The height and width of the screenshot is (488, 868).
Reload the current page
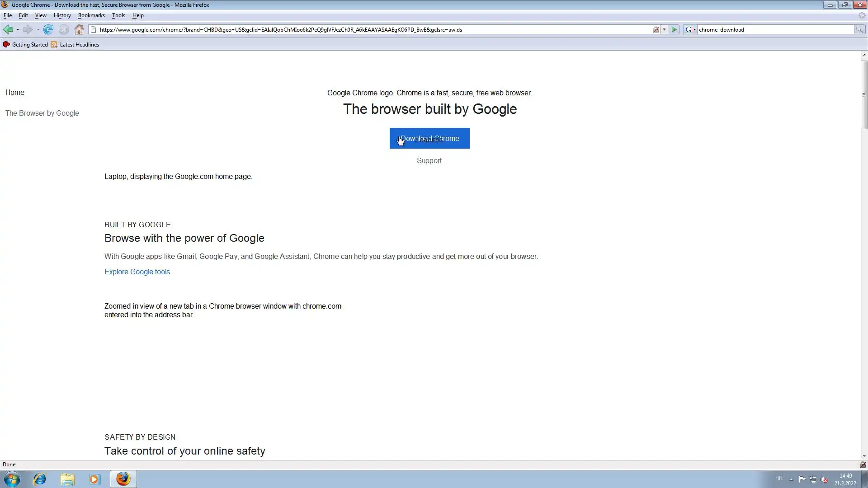(48, 30)
